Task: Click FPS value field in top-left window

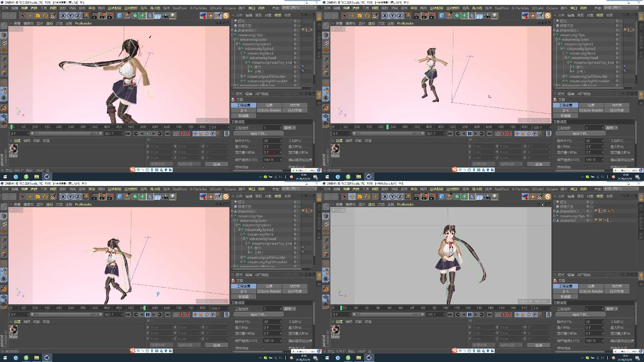Action: point(272,141)
